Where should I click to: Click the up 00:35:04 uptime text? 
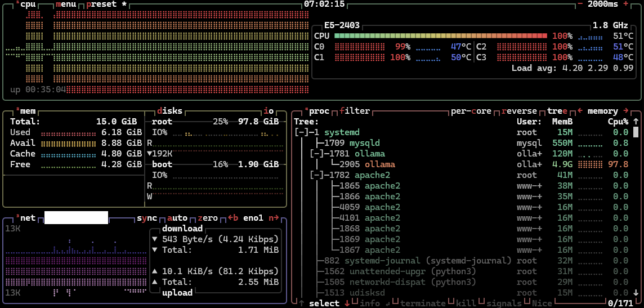38,90
